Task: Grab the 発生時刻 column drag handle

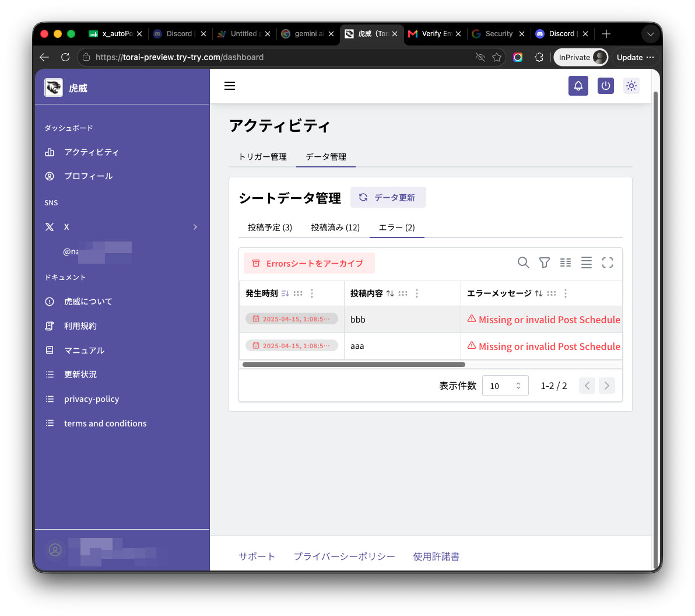Action: [x=298, y=293]
